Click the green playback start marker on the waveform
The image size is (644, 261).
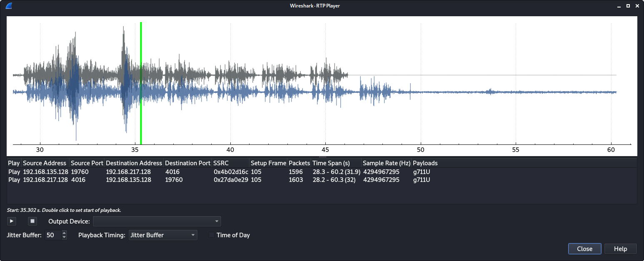[141, 83]
